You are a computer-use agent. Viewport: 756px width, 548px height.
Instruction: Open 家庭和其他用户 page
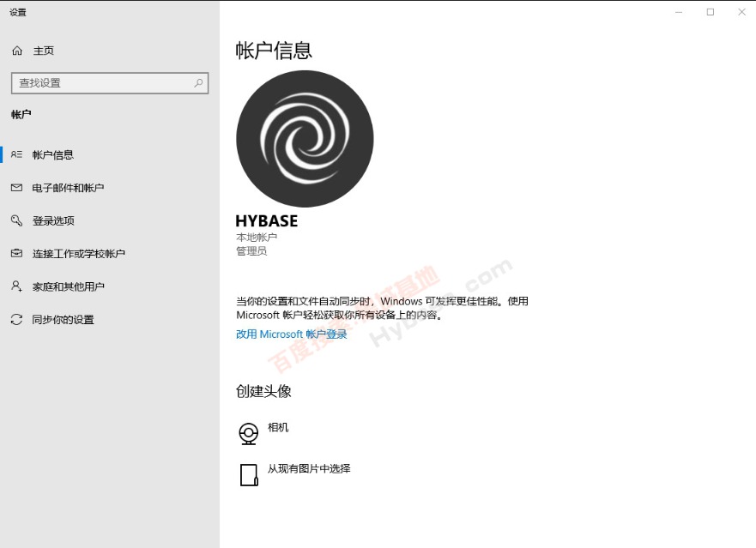click(69, 286)
